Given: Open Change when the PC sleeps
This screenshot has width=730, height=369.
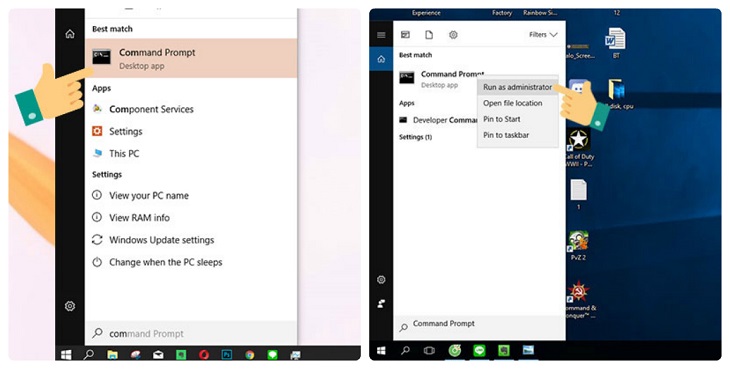Looking at the screenshot, I should [157, 262].
